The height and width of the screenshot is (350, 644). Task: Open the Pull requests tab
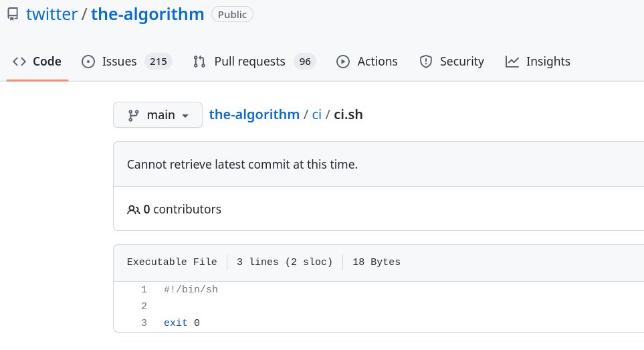coord(254,61)
